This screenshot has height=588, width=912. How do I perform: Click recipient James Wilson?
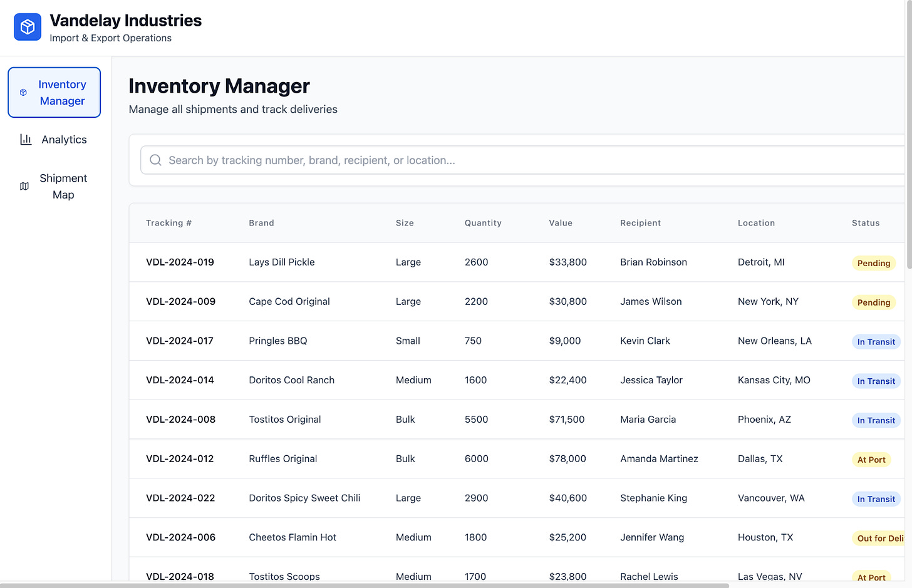(651, 302)
